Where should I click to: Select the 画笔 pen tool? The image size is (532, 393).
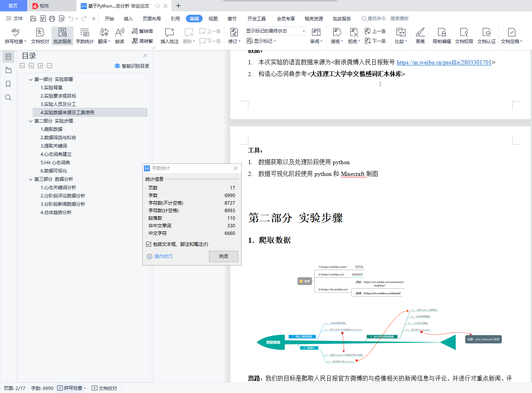[x=420, y=36]
